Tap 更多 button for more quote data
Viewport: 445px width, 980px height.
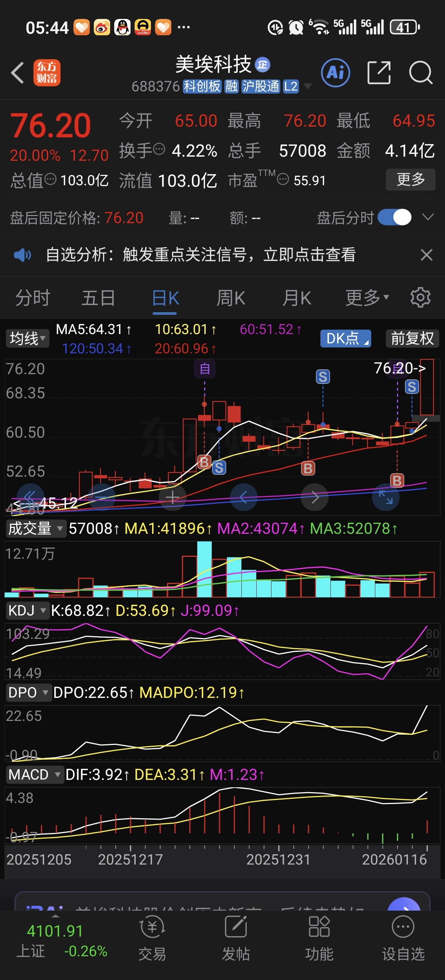[411, 179]
